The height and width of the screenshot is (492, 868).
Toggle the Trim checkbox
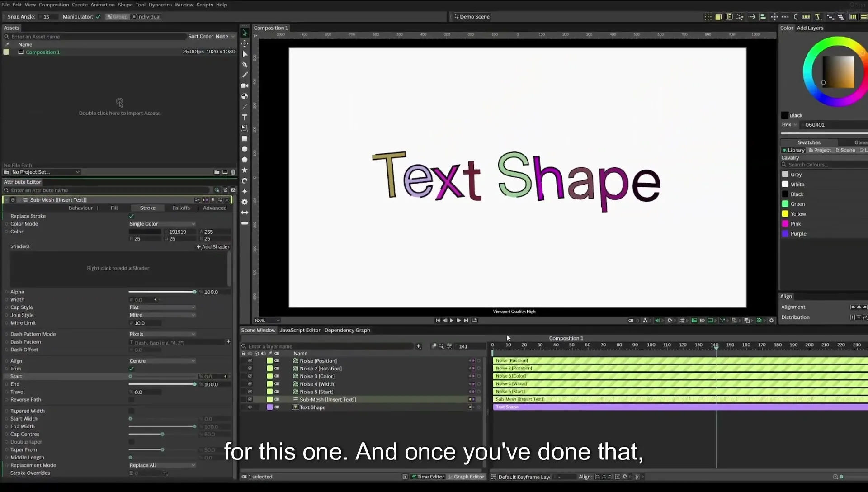tap(132, 369)
